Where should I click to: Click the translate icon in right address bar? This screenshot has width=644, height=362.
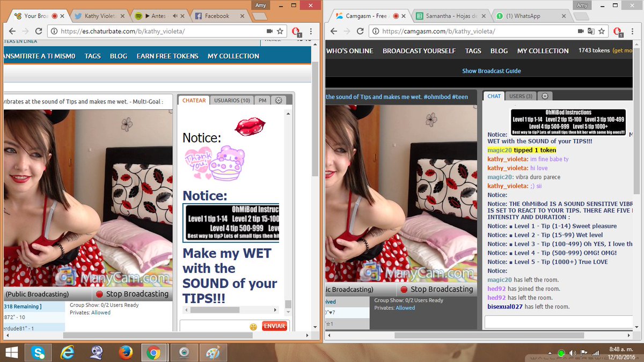pyautogui.click(x=591, y=31)
